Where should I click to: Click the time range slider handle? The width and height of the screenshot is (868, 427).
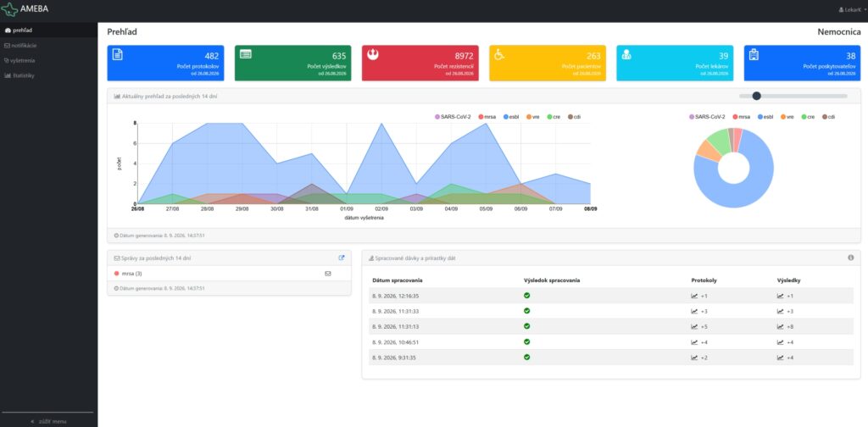[757, 96]
